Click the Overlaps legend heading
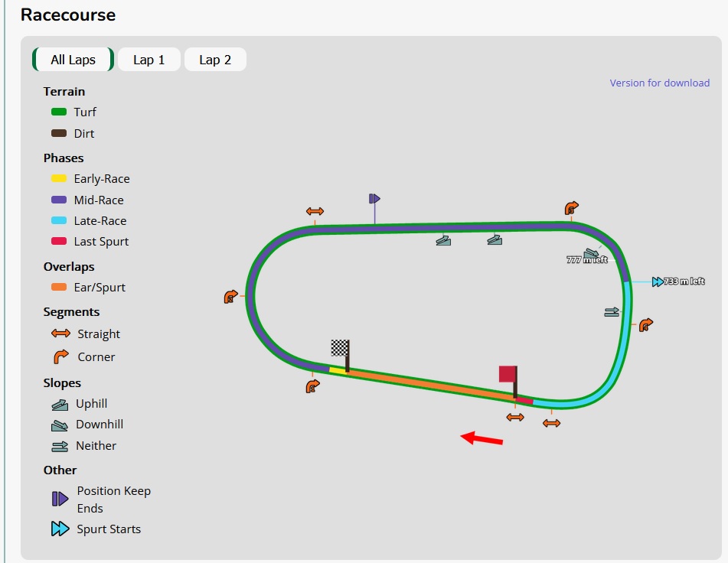The image size is (728, 563). click(x=69, y=267)
